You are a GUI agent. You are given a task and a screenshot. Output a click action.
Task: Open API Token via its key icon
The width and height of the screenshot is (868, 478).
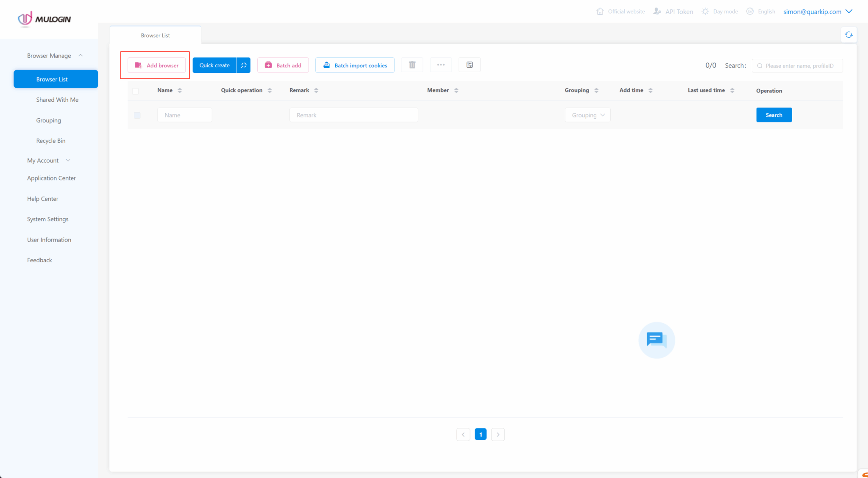[x=657, y=11]
